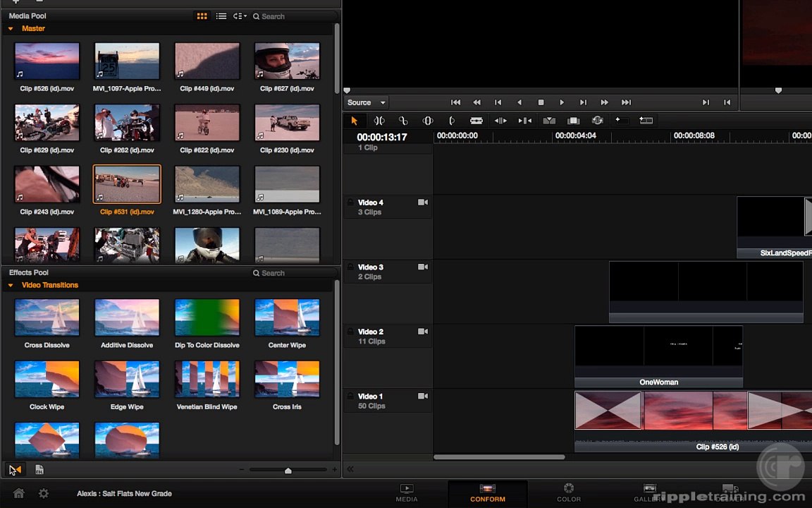Click the link clips chain icon

(403, 121)
